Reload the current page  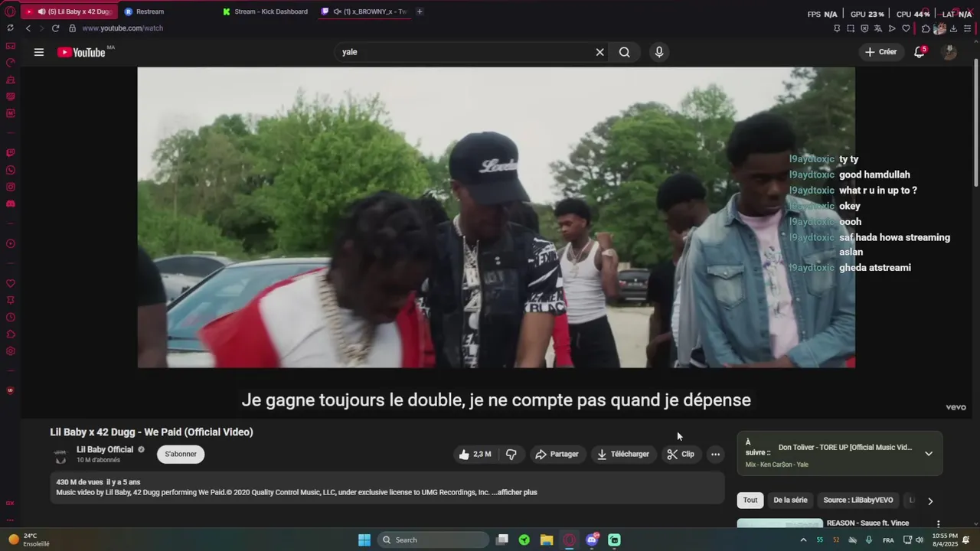(56, 28)
